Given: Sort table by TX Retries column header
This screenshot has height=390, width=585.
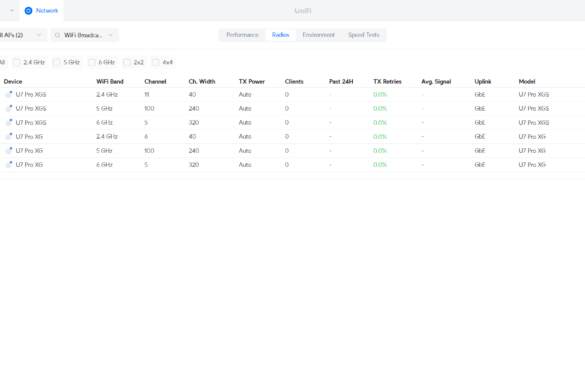Looking at the screenshot, I should pos(387,81).
